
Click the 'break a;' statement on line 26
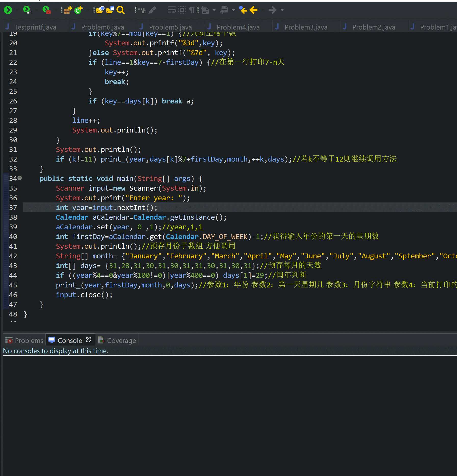[178, 101]
